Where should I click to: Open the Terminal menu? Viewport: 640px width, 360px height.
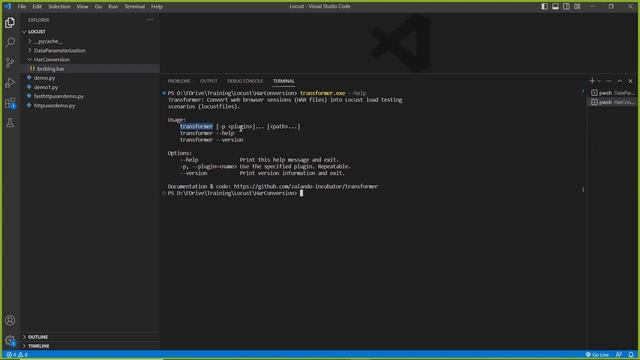pos(135,7)
